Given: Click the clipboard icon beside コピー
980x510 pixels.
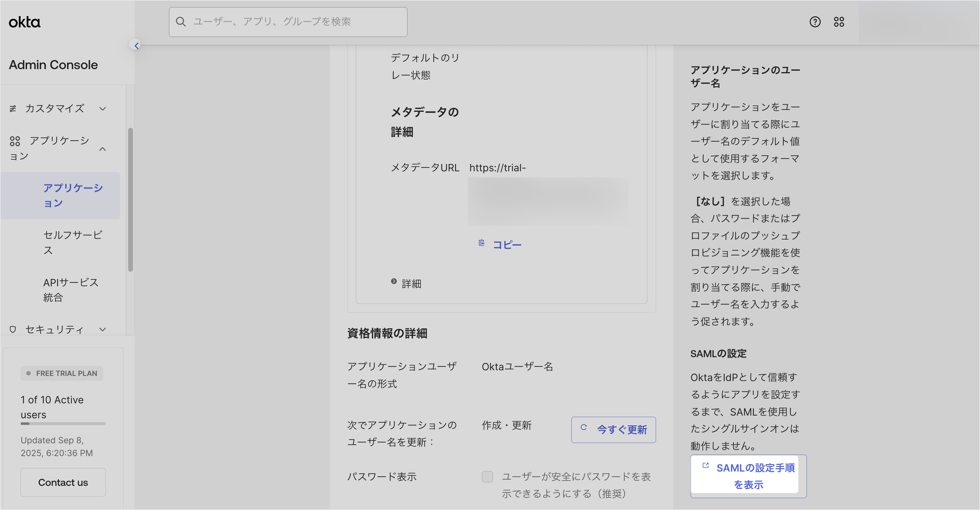Looking at the screenshot, I should [x=481, y=243].
